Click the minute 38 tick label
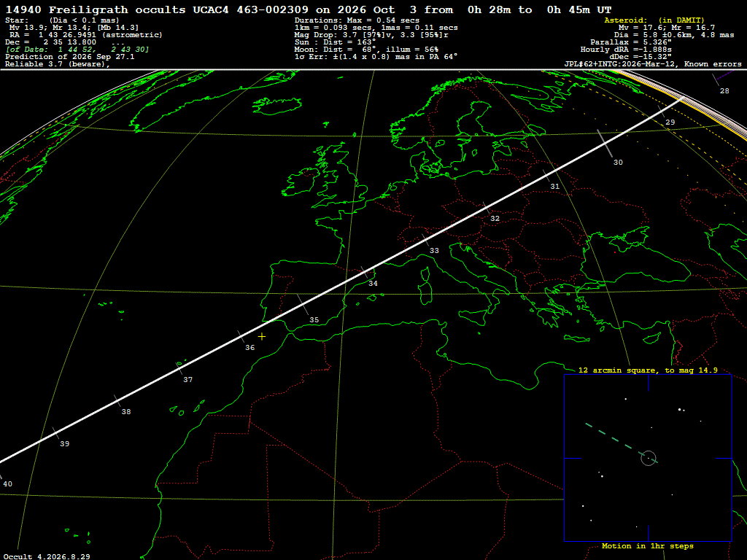The height and width of the screenshot is (560, 747). click(x=125, y=411)
